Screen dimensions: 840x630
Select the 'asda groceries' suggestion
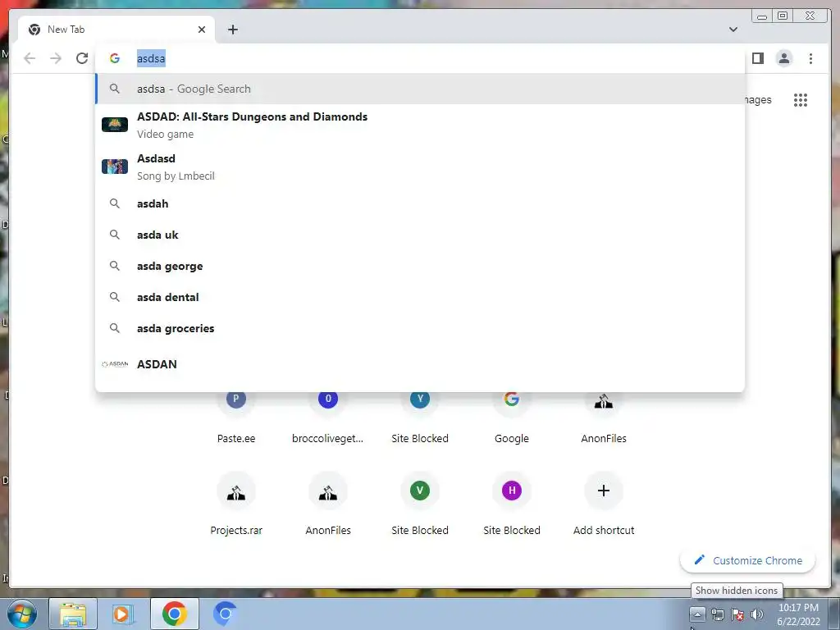point(420,328)
